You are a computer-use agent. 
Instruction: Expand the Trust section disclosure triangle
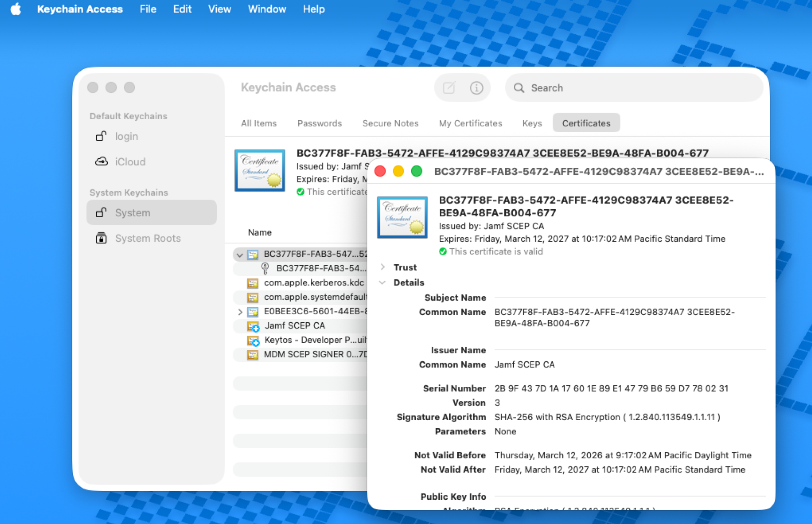pyautogui.click(x=382, y=267)
